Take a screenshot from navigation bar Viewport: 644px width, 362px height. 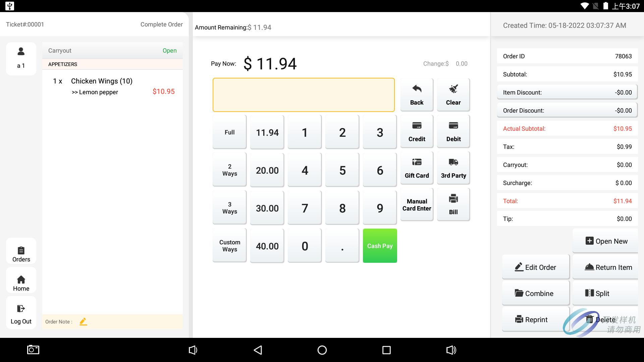[x=33, y=350]
